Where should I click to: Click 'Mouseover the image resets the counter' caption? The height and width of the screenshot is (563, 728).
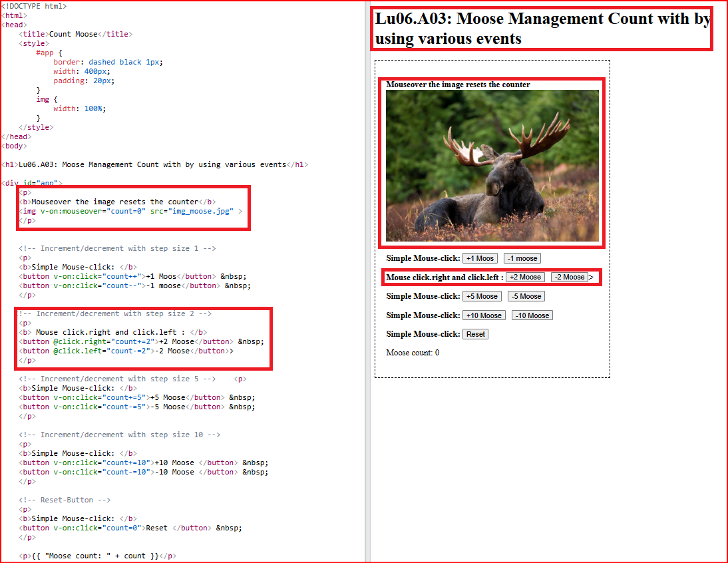458,85
